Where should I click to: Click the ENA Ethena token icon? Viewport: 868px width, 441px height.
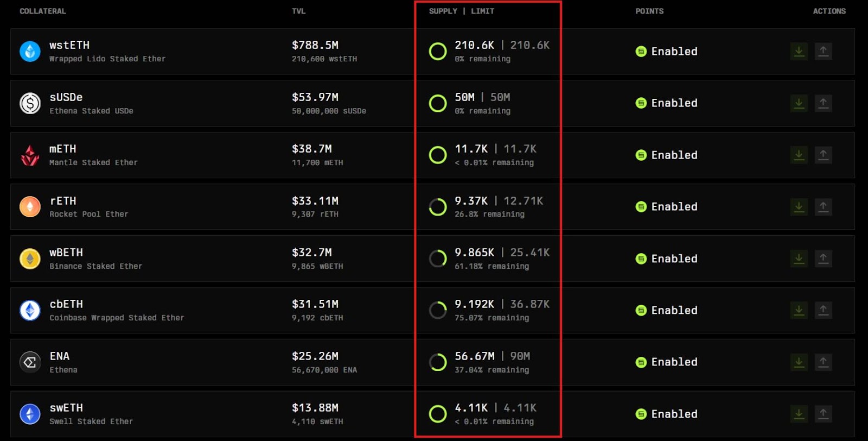30,362
